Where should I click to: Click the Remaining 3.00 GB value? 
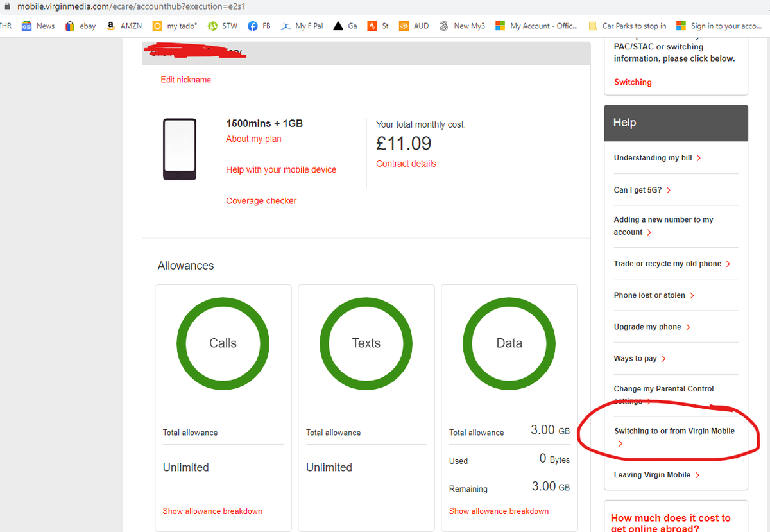550,486
